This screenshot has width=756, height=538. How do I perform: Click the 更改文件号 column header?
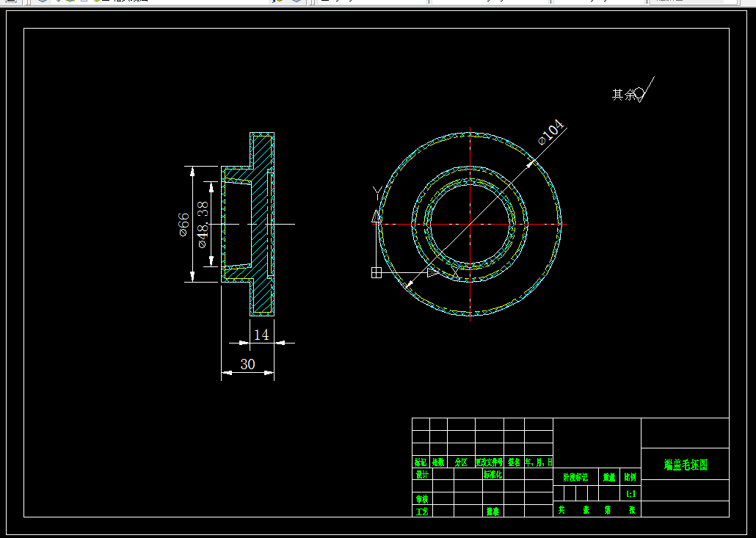(x=490, y=462)
